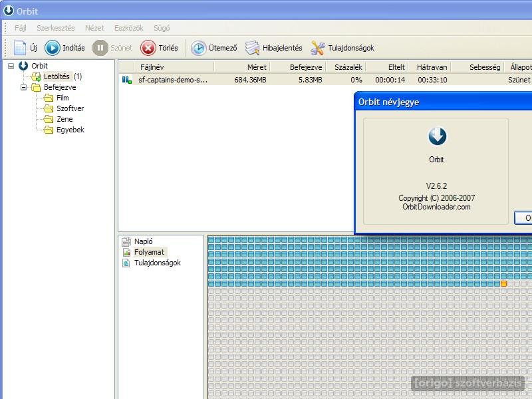Screen dimensions: 532x399
Task: Sort by the Eltelt column header
Action: pyautogui.click(x=387, y=67)
